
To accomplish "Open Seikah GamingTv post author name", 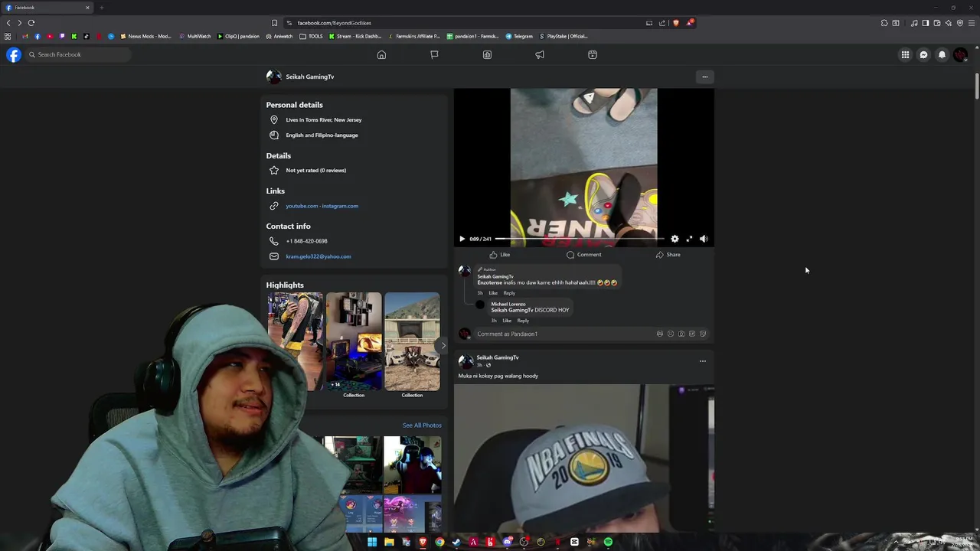I will pos(498,357).
